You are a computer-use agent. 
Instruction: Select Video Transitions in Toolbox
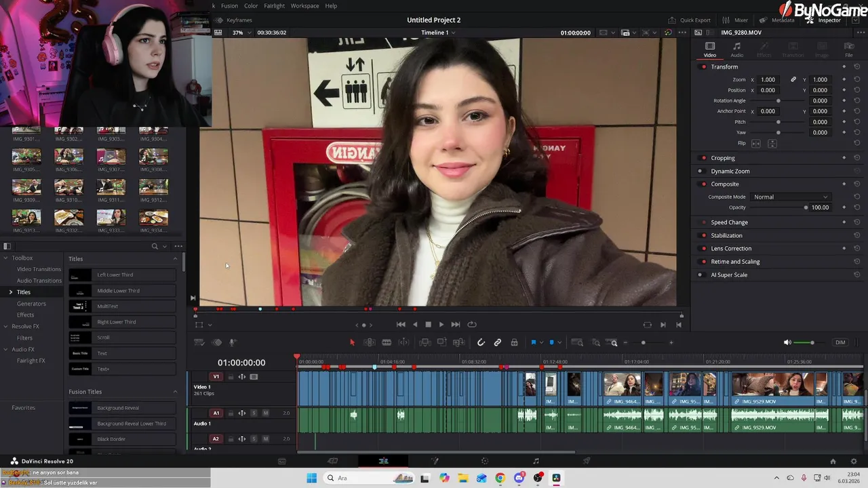point(39,269)
